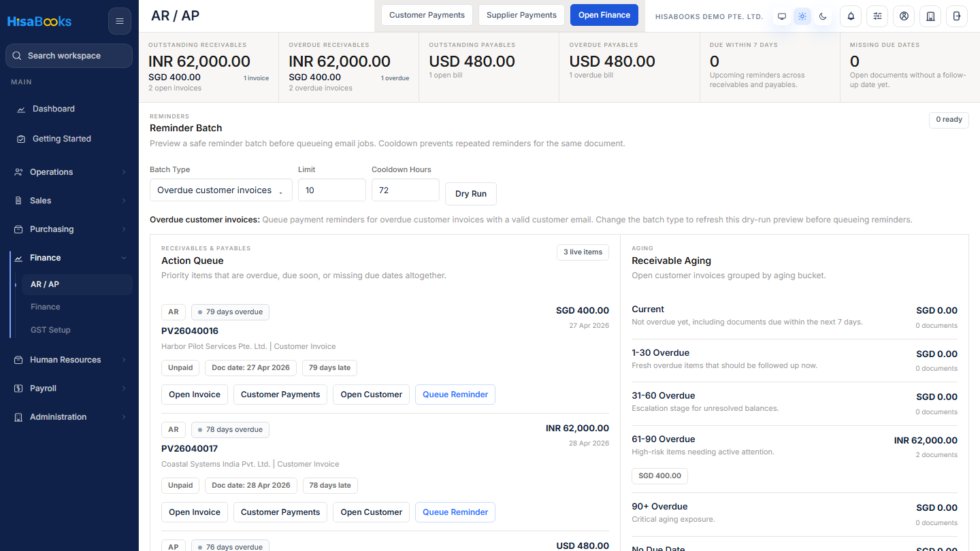This screenshot has height=551, width=980.
Task: Click the company building icon
Action: pos(930,16)
